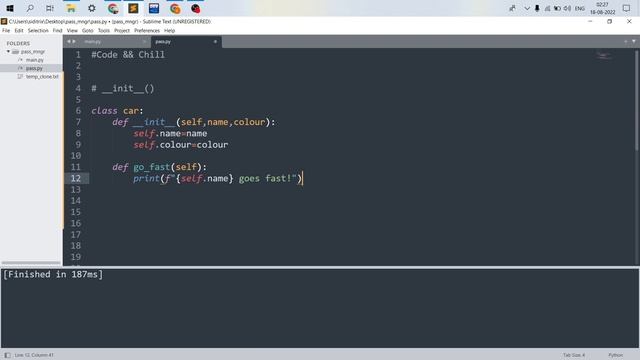Open clock and date flyout
The image size is (640, 360).
602,8
